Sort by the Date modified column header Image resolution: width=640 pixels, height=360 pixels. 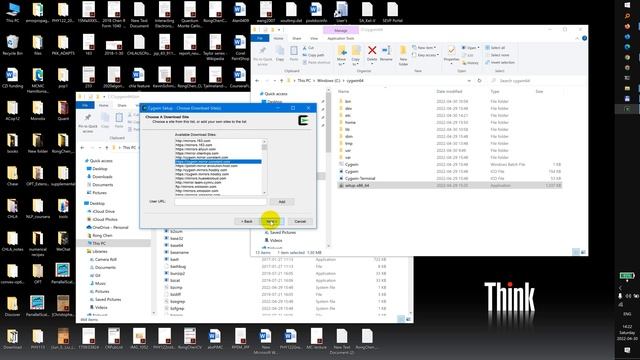[449, 91]
